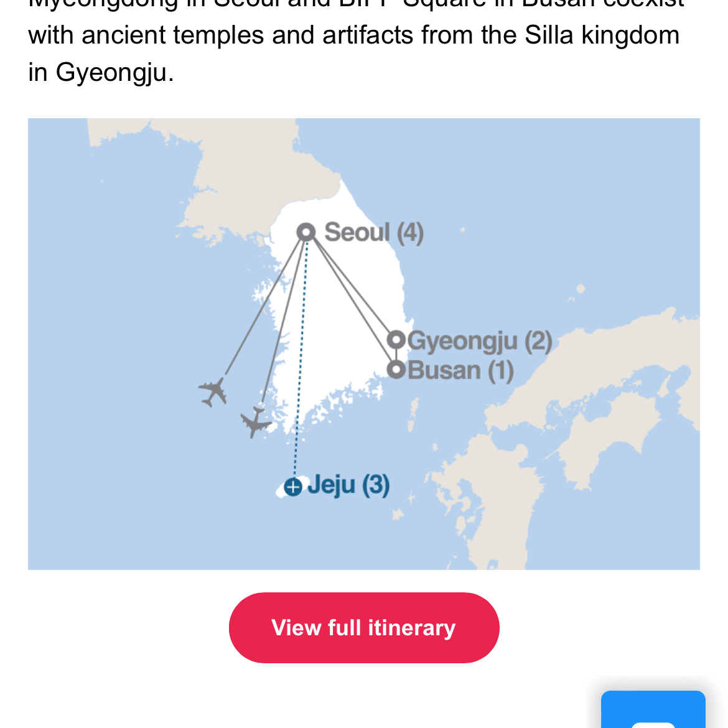Select the Busan circle marker
728x728 pixels.
(396, 370)
